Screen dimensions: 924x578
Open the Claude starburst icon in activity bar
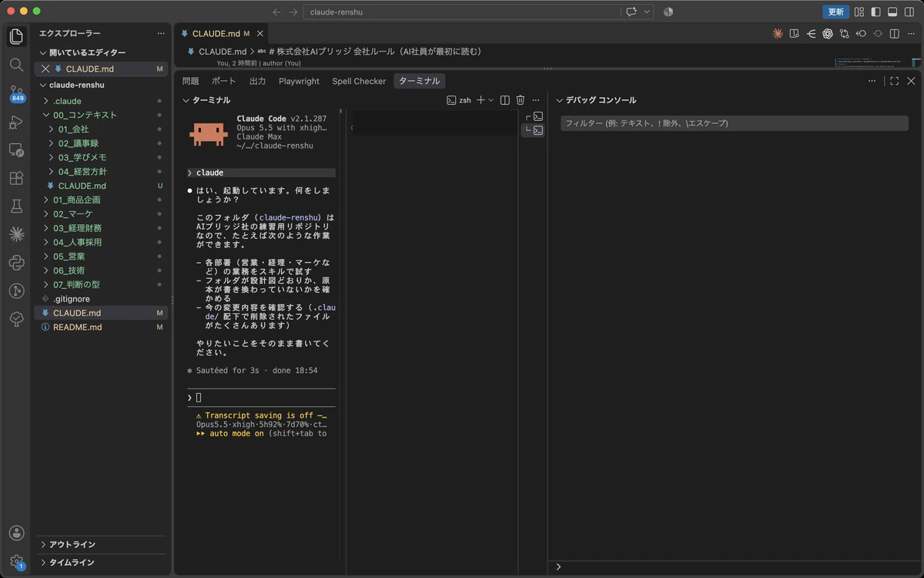(16, 234)
